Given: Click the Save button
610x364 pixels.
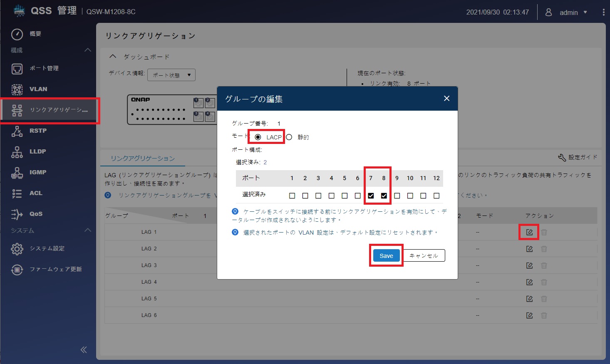Looking at the screenshot, I should click(x=386, y=256).
